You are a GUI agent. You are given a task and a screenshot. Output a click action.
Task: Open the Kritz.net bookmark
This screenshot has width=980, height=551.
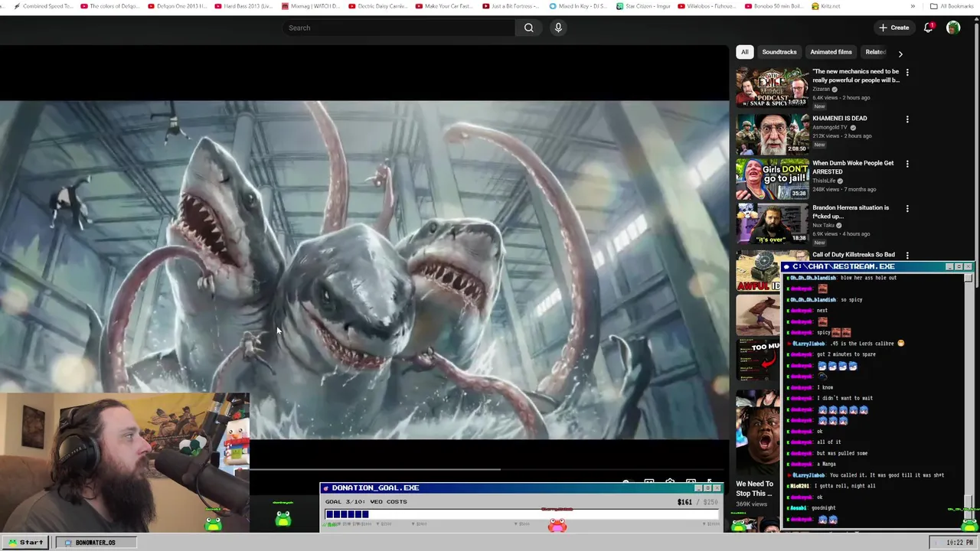pyautogui.click(x=825, y=6)
